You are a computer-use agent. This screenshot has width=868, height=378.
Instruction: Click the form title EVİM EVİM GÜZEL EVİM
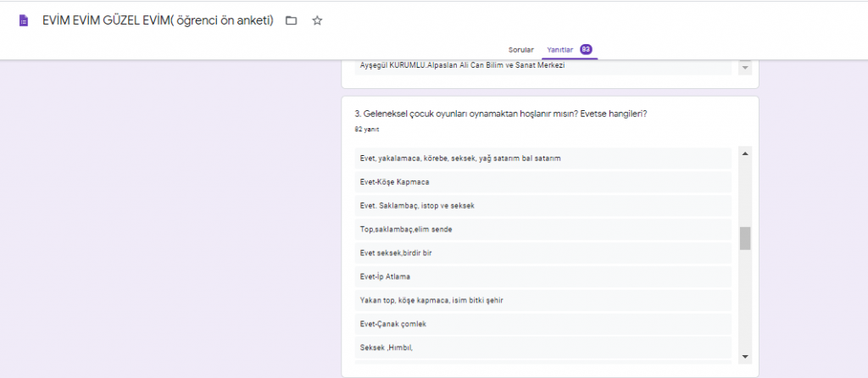(x=158, y=20)
